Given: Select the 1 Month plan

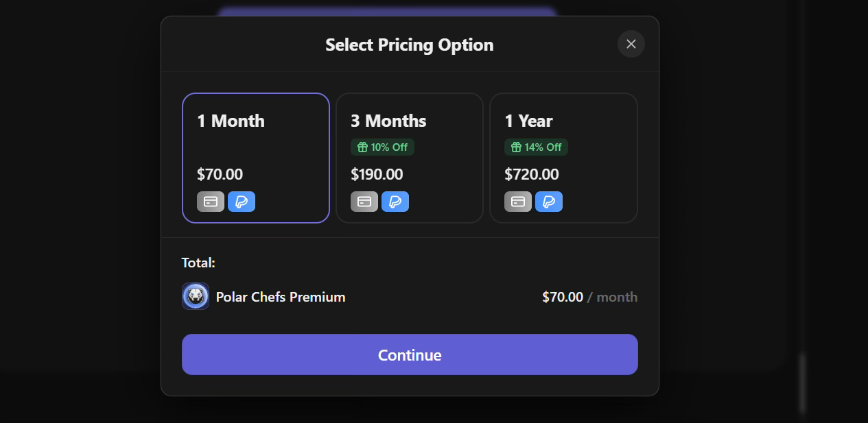Looking at the screenshot, I should tap(255, 158).
